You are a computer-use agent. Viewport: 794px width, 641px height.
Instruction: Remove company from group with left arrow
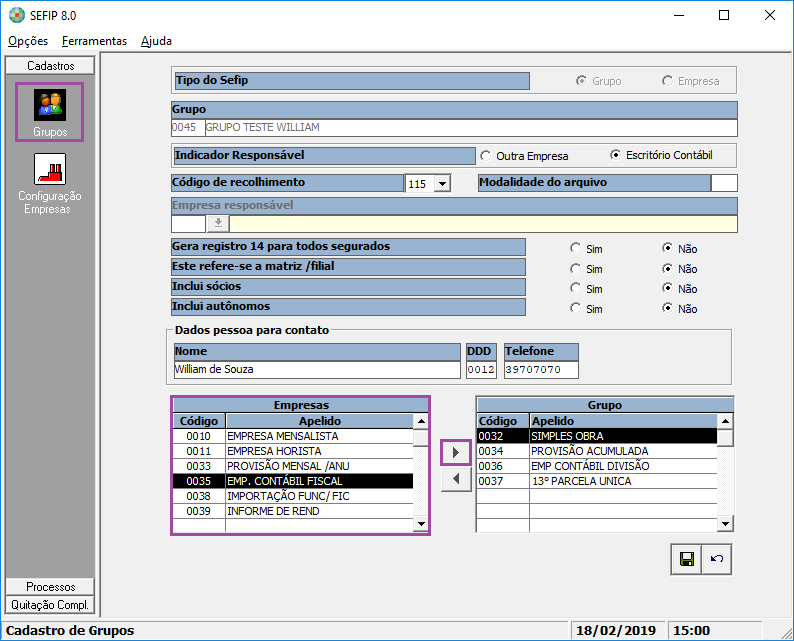coord(456,478)
